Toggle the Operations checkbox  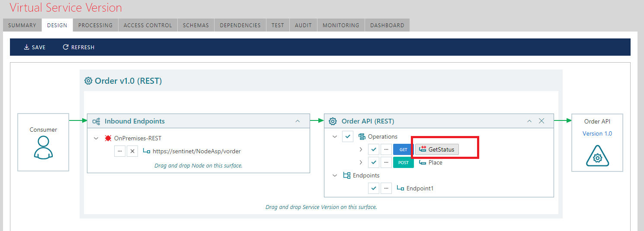[x=348, y=136]
